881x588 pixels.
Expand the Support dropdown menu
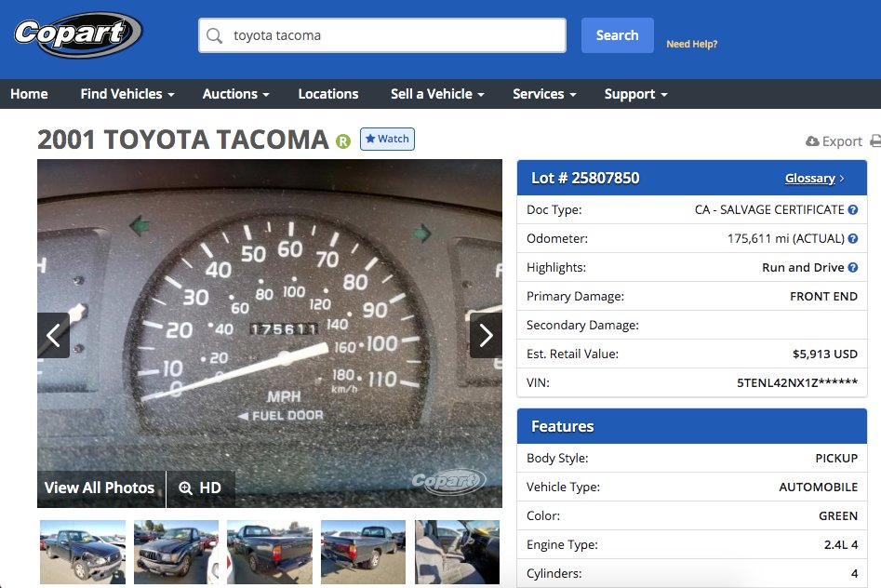636,94
